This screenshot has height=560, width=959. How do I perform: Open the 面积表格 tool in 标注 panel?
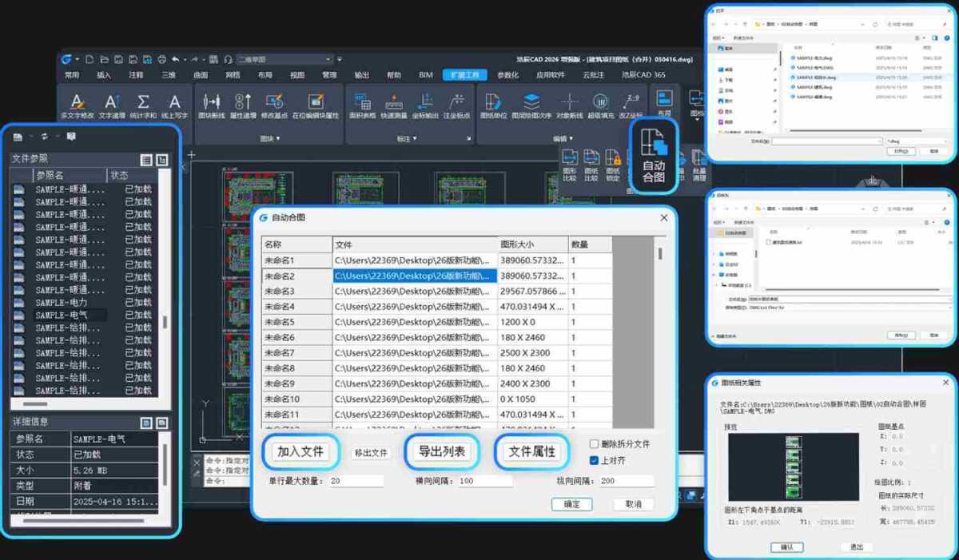pyautogui.click(x=363, y=102)
